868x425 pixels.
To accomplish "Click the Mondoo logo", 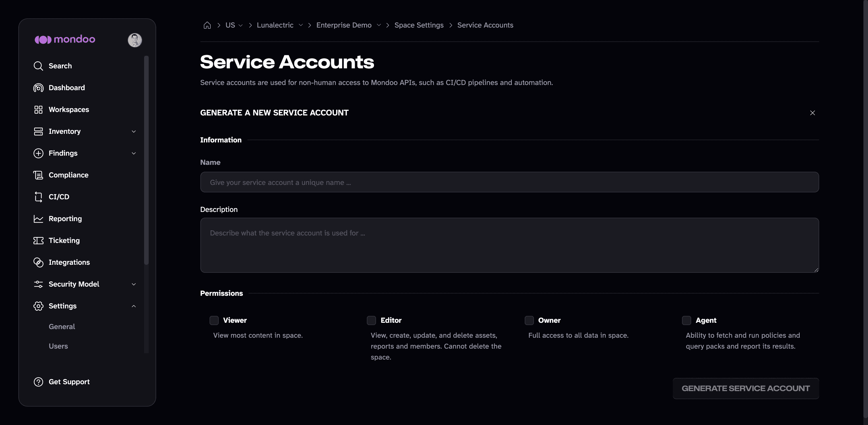I will (x=65, y=39).
